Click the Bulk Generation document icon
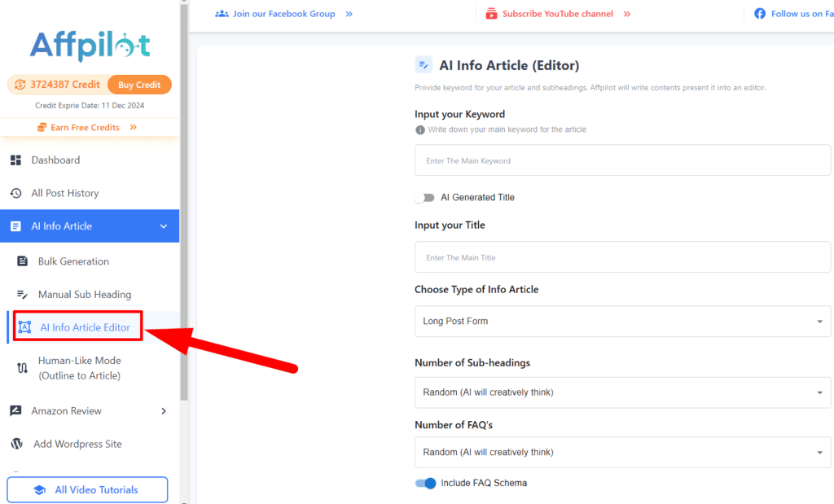The width and height of the screenshot is (834, 504). tap(23, 261)
